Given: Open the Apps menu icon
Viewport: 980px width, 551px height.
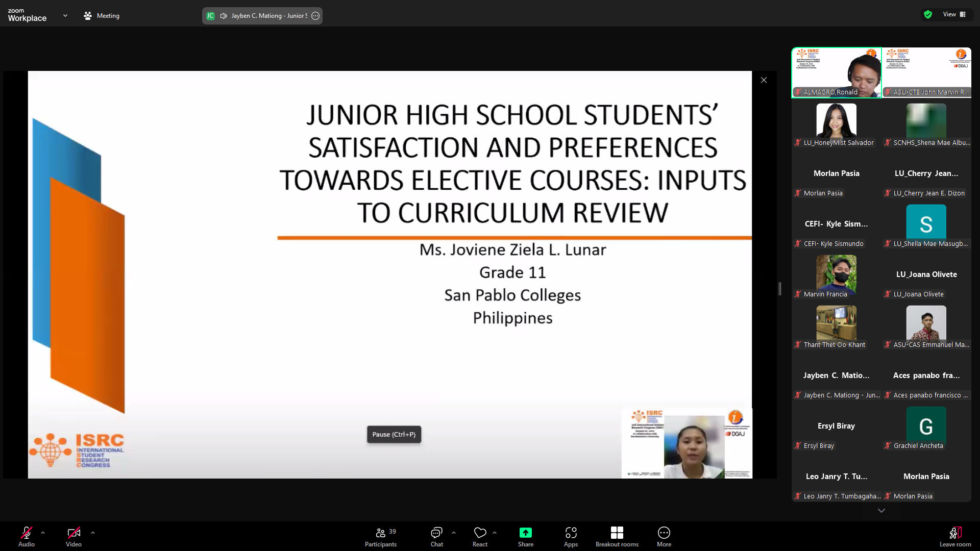Looking at the screenshot, I should pos(571,533).
